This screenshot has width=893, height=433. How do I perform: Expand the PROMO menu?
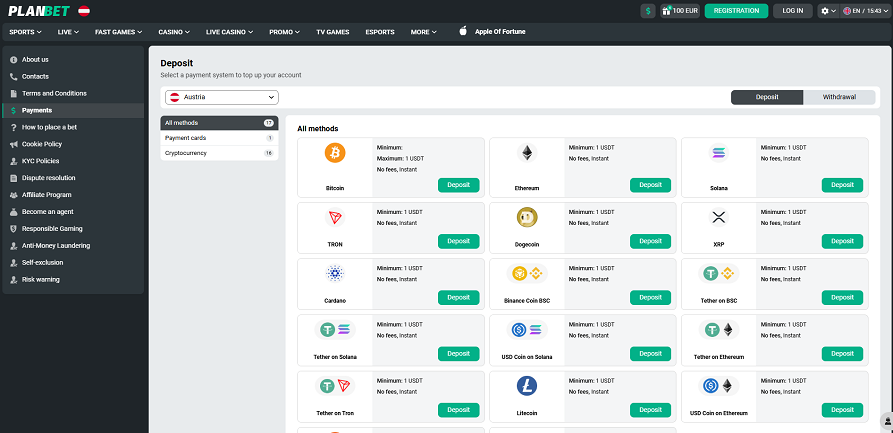click(x=284, y=32)
